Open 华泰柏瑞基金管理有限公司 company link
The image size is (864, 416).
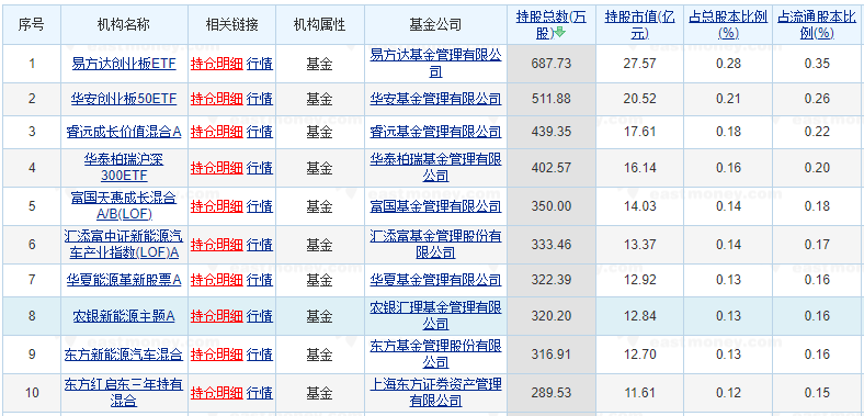[435, 168]
